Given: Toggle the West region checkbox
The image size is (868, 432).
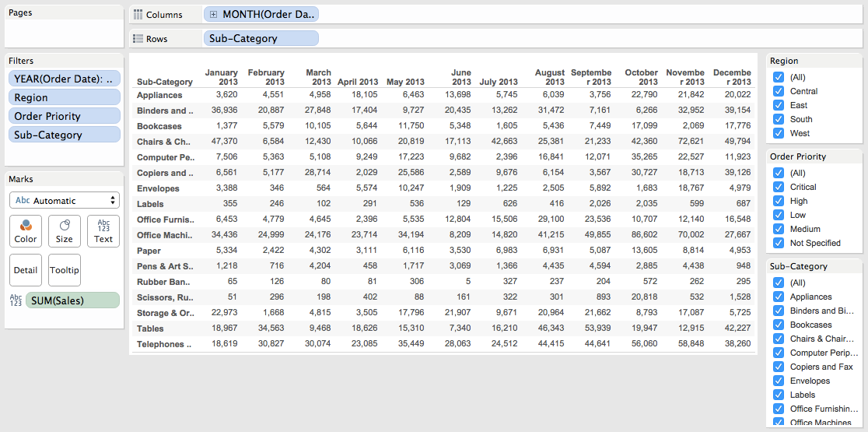Looking at the screenshot, I should [x=779, y=133].
